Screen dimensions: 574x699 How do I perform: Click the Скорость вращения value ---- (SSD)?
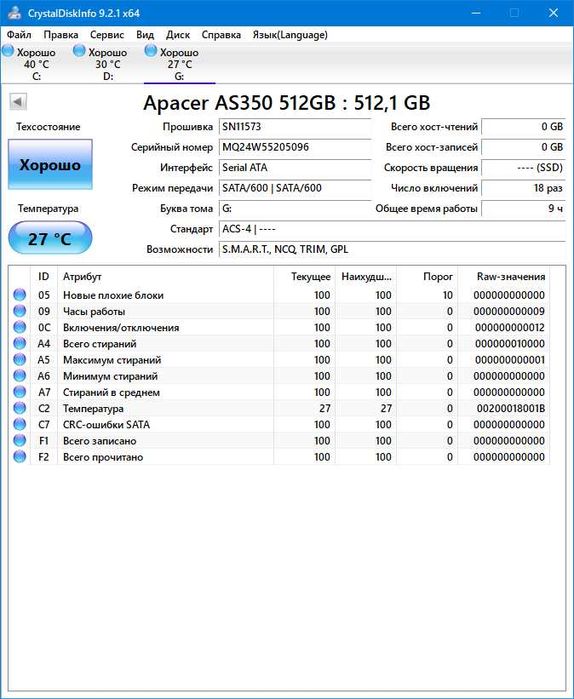[x=524, y=168]
